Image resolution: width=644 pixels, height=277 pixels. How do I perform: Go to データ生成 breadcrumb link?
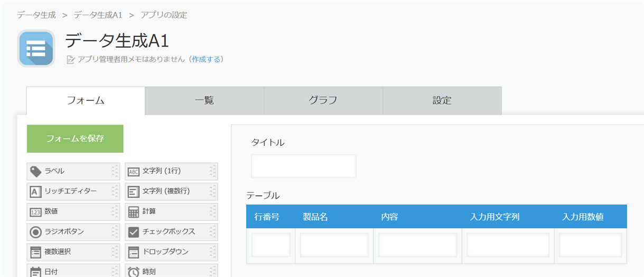tap(36, 15)
